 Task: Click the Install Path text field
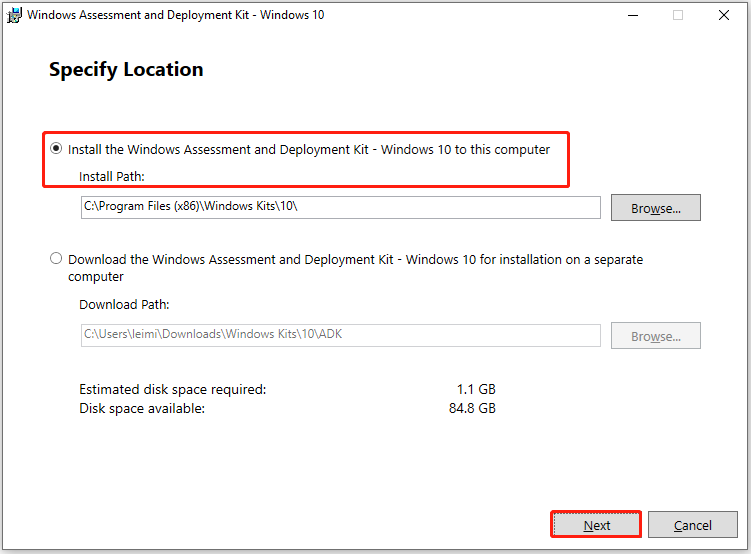click(341, 207)
